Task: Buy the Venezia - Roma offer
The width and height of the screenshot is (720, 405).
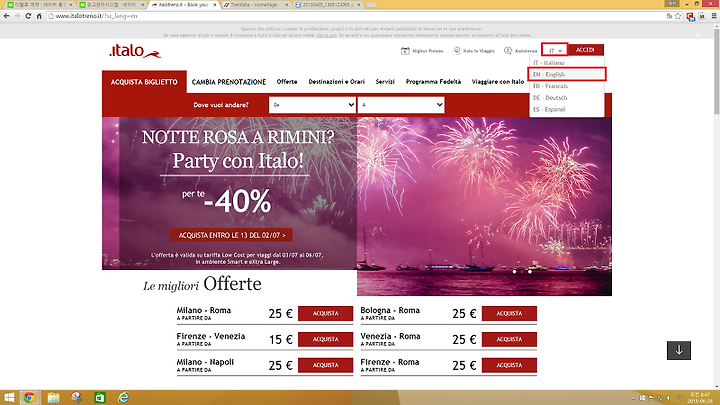Action: coord(509,339)
